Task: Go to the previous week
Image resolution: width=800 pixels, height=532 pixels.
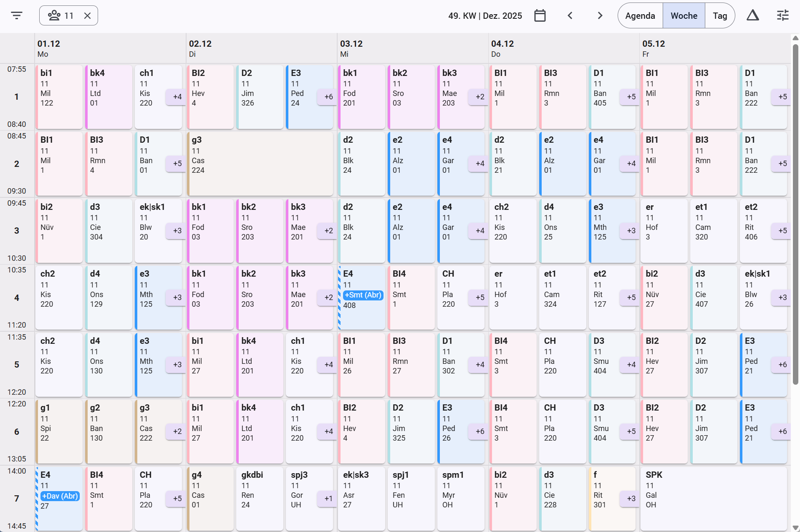Action: click(570, 16)
